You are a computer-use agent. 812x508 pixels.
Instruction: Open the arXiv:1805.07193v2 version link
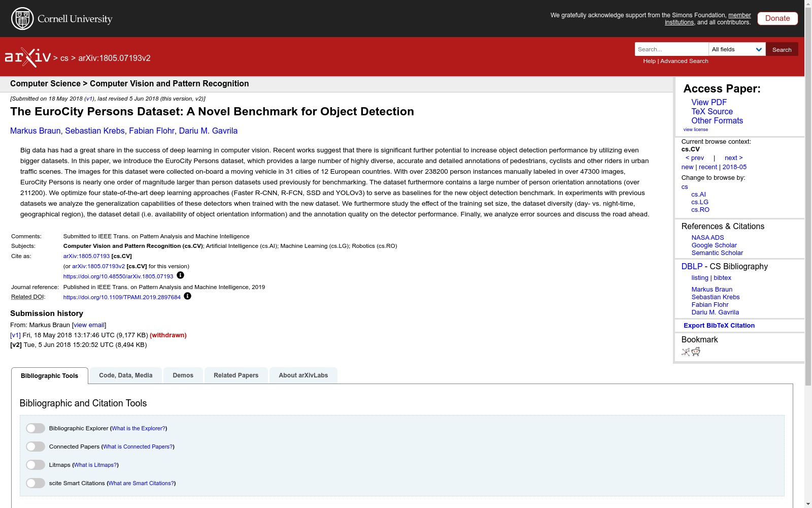pos(98,266)
